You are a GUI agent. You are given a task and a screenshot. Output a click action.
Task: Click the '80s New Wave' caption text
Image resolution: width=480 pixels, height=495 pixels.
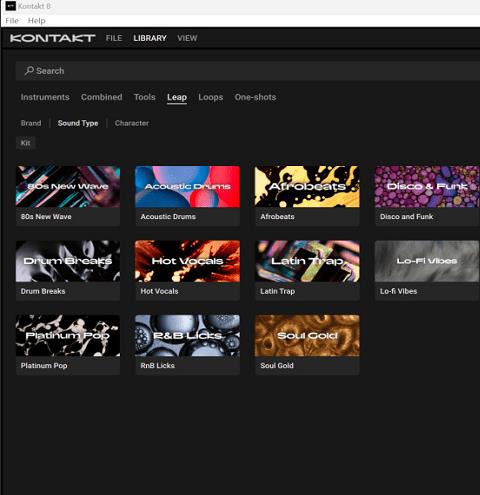click(x=46, y=217)
